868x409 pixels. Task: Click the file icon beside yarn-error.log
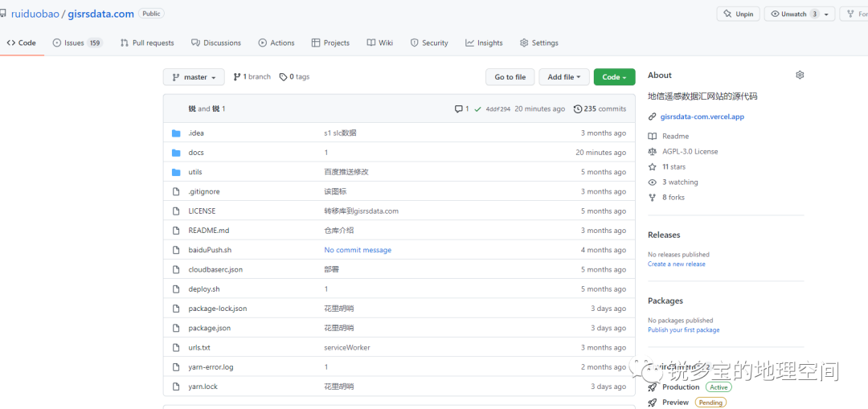(x=176, y=367)
